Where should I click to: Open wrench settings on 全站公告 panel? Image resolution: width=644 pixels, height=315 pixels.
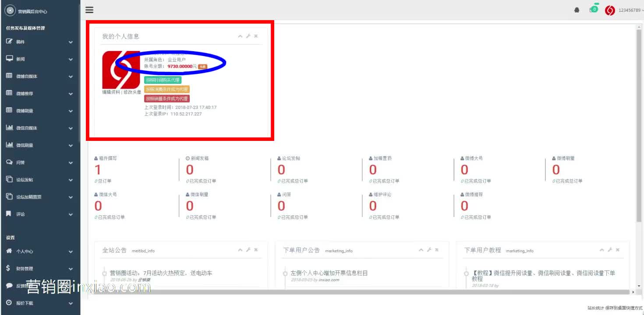[248, 250]
